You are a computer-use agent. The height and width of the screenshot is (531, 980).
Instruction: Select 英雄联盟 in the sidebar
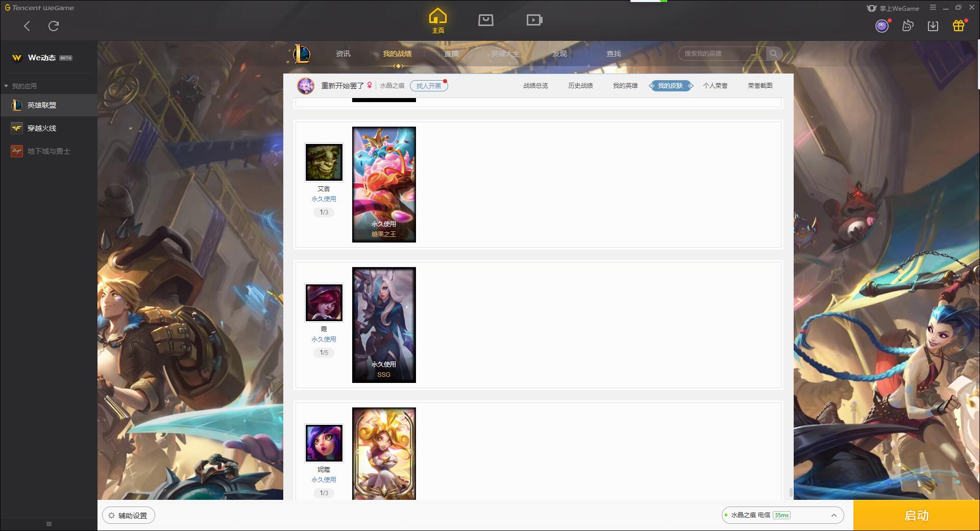(x=48, y=105)
